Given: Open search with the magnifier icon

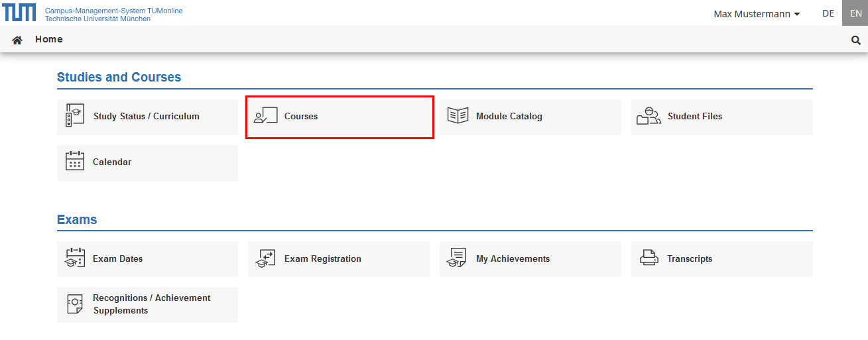Looking at the screenshot, I should (855, 40).
